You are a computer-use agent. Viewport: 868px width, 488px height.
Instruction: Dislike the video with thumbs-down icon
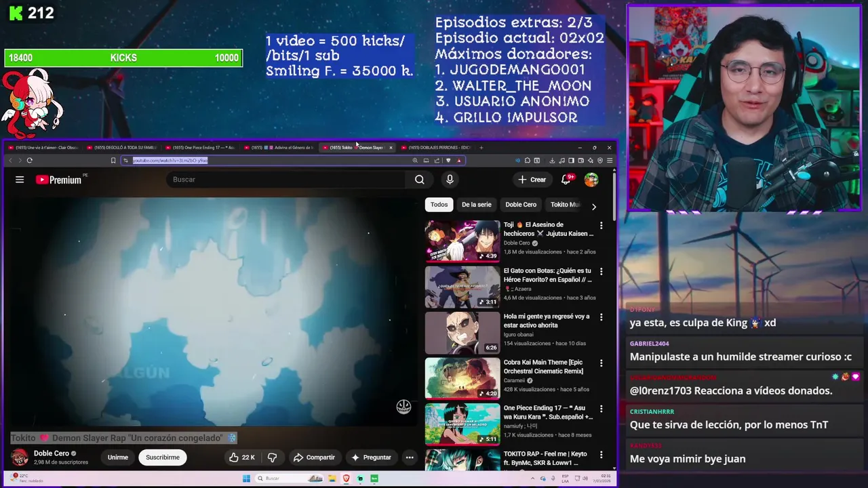click(x=272, y=457)
